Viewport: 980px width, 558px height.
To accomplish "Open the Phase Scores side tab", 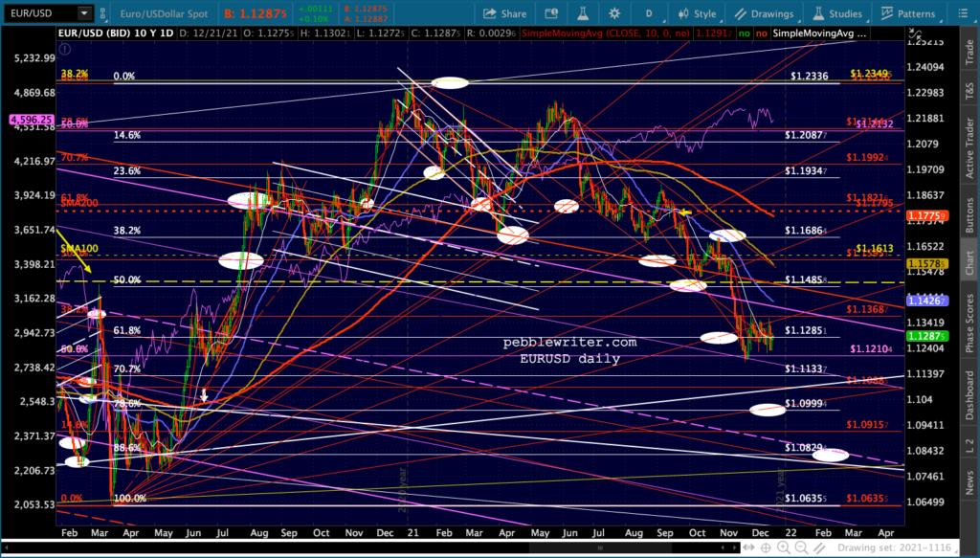I will [969, 324].
